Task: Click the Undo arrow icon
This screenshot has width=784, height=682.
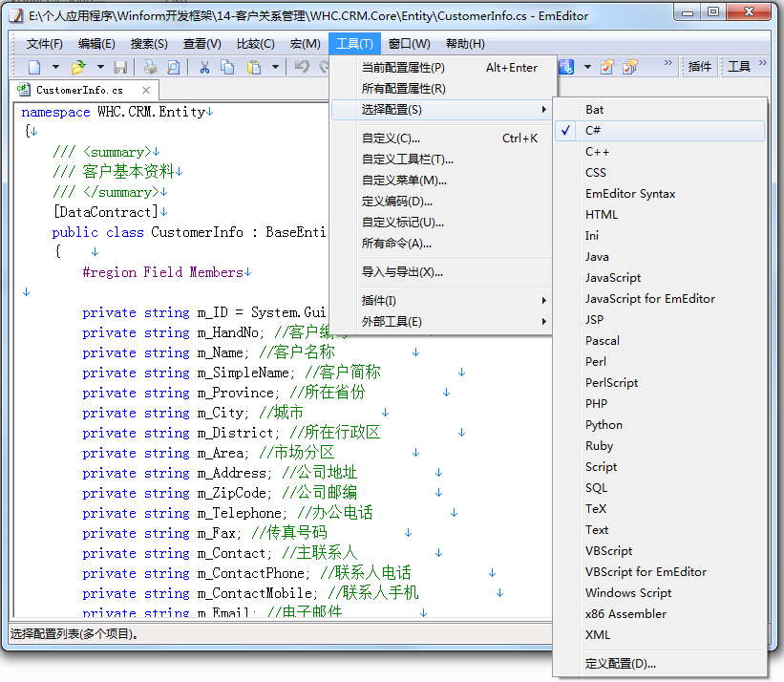Action: coord(302,67)
